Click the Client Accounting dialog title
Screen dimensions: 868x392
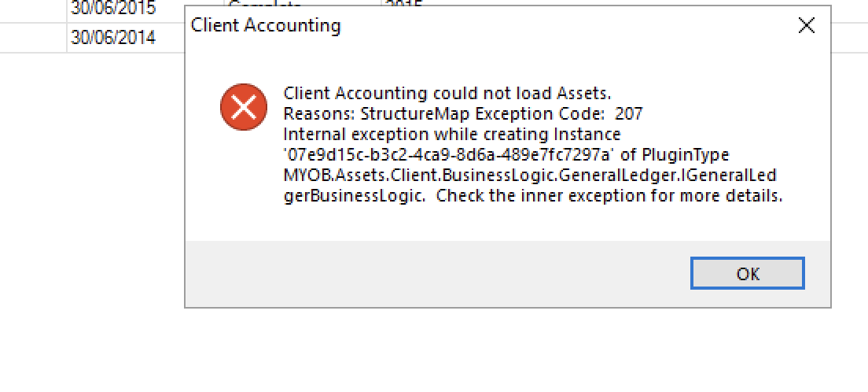[x=266, y=25]
